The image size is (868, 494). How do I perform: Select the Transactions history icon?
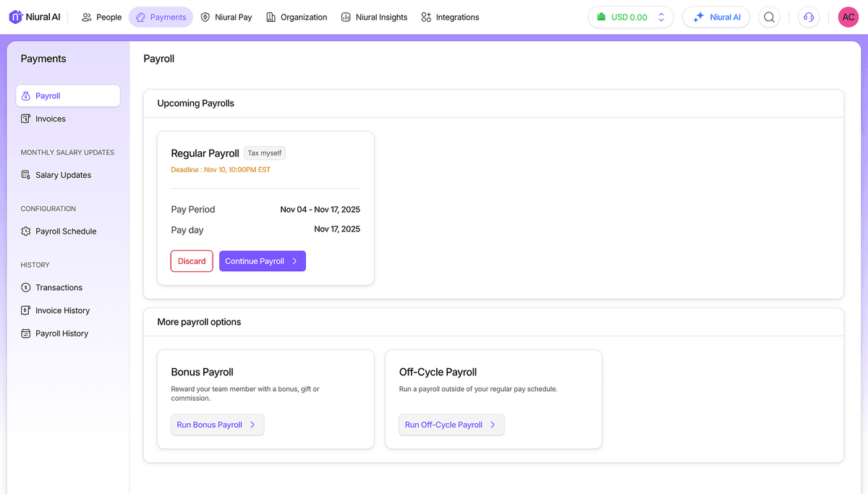tap(25, 287)
